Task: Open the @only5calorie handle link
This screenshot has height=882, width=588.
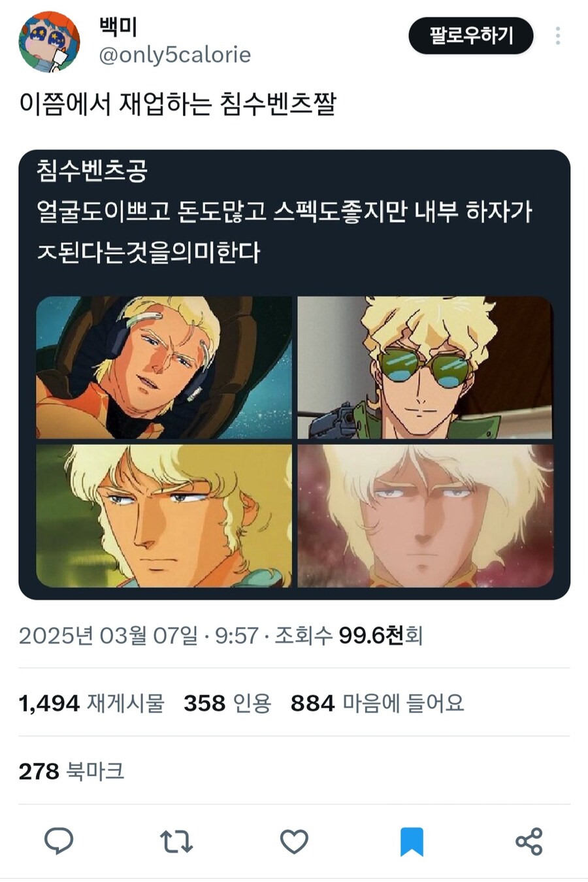Action: (174, 55)
